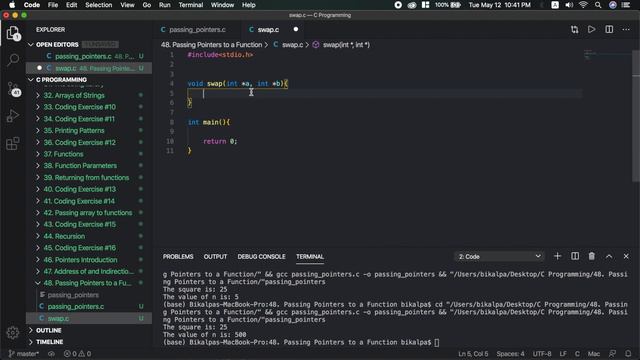Click the Open Changes compare icon
This screenshot has height=360, width=640.
click(x=574, y=29)
